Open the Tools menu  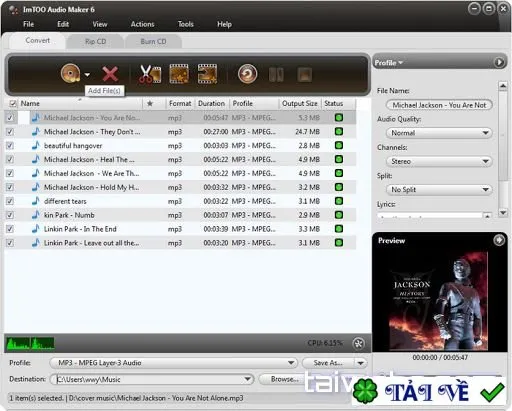(x=186, y=24)
